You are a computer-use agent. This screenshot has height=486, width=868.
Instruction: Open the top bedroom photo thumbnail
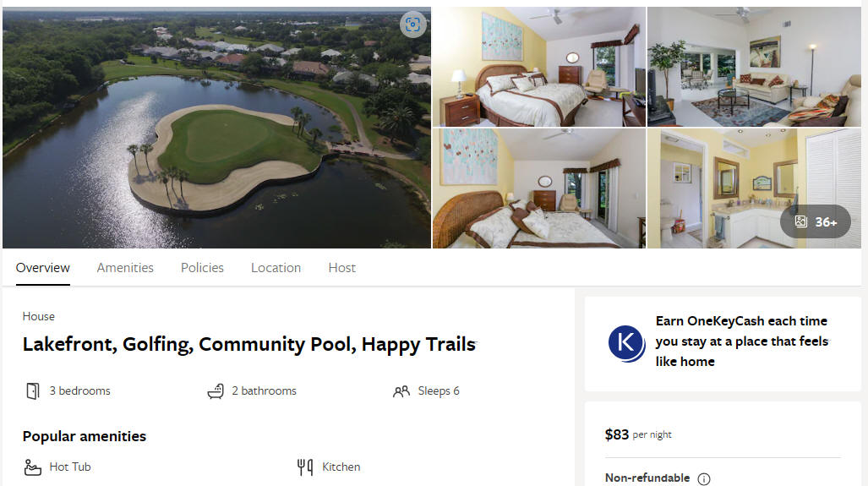coord(538,67)
